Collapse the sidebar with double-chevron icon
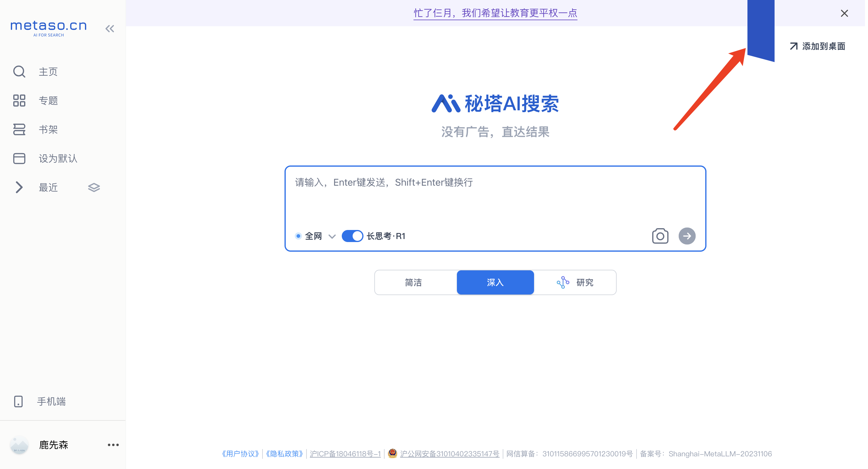This screenshot has height=469, width=868. click(110, 29)
